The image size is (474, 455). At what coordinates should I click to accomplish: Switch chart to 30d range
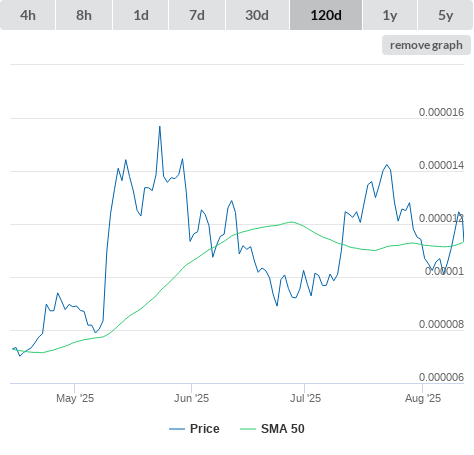(x=257, y=15)
